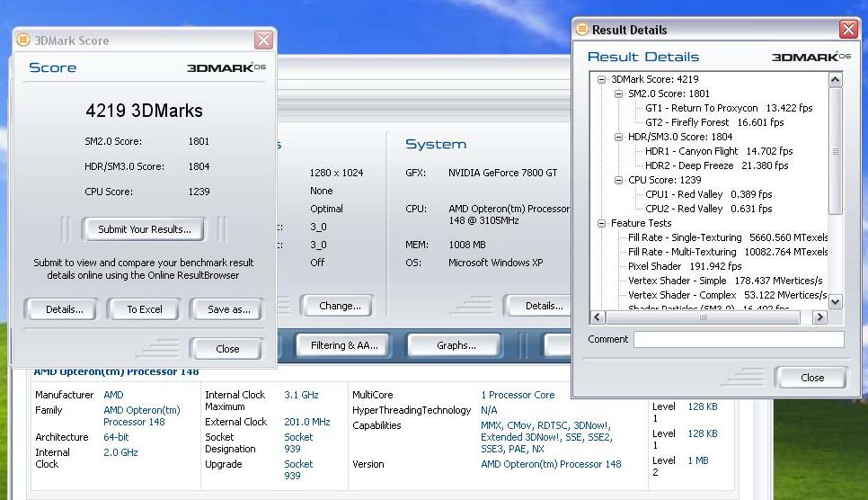
Task: Collapse the Feature Tests node
Action: 601,223
